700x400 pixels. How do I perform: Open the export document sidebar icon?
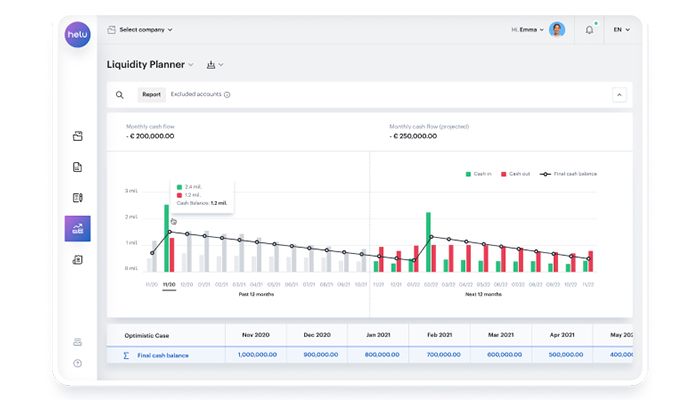tap(77, 260)
